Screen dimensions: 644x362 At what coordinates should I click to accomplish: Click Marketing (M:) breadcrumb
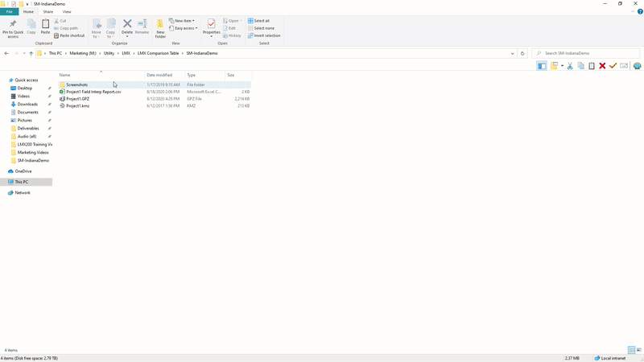point(83,53)
